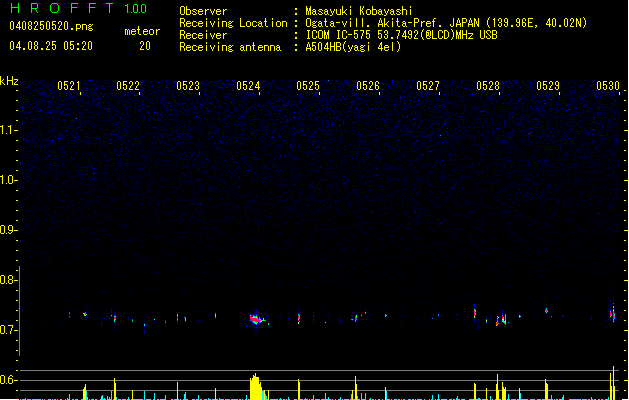This screenshot has height=400, width=629.
Task: Click the wide yellow intensity peak below 0524
Action: click(256, 387)
